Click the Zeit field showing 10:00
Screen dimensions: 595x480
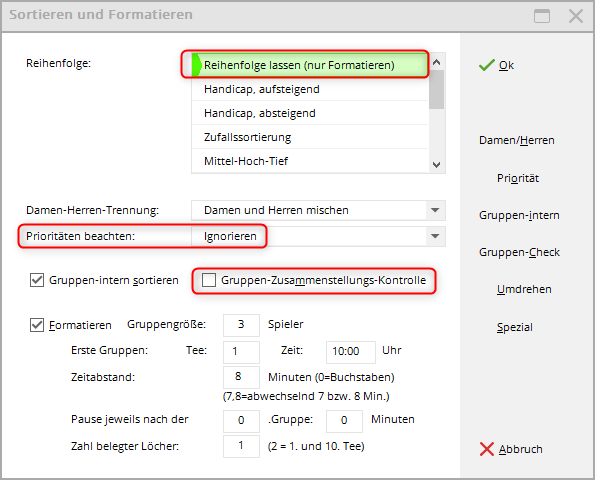(x=351, y=352)
